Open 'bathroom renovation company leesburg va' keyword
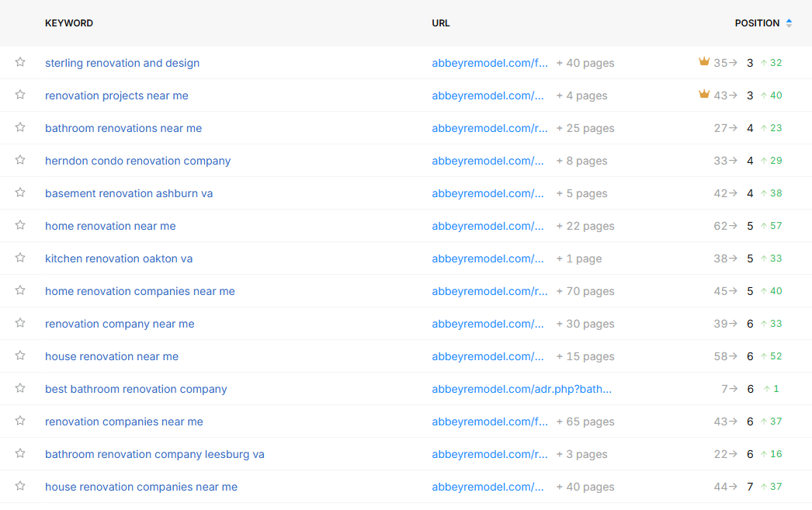This screenshot has height=510, width=812. (154, 454)
